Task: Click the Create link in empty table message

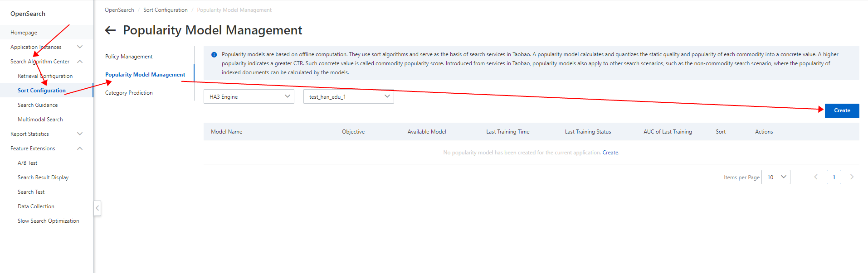Action: (610, 153)
